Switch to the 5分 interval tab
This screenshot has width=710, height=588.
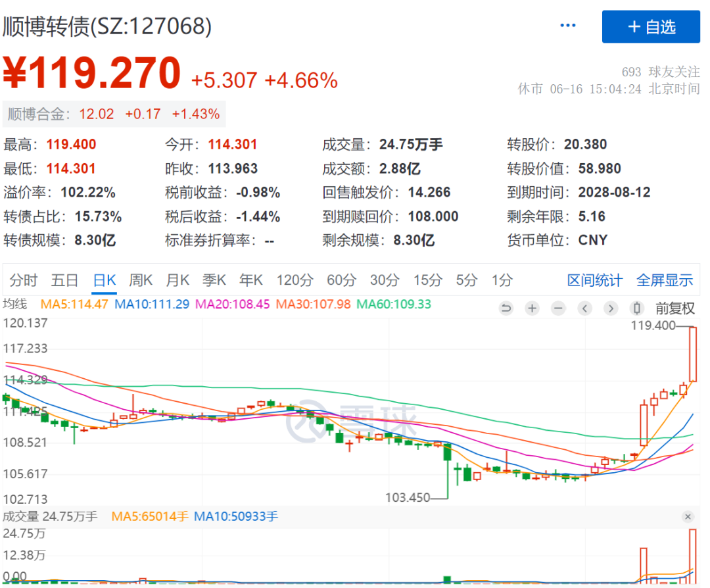click(466, 280)
